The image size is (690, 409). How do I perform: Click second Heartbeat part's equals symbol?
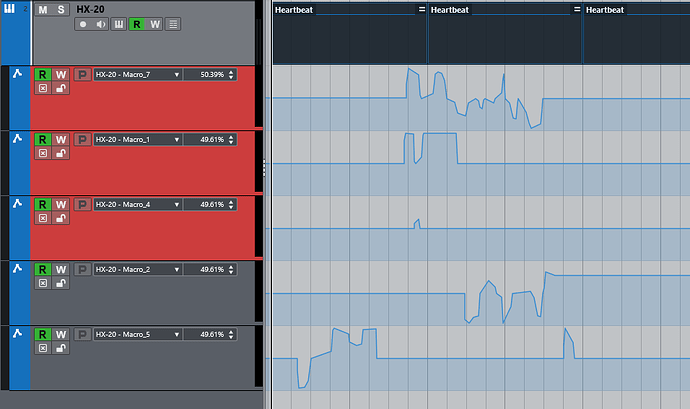click(577, 9)
